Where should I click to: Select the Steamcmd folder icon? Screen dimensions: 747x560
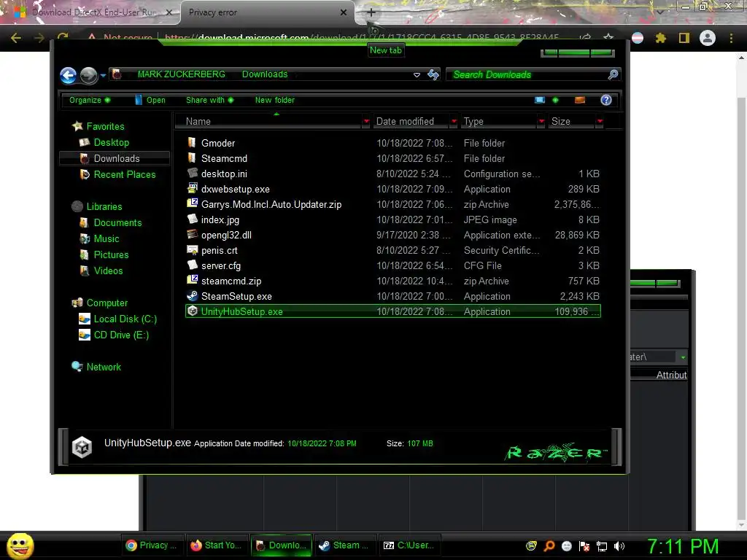pyautogui.click(x=192, y=157)
